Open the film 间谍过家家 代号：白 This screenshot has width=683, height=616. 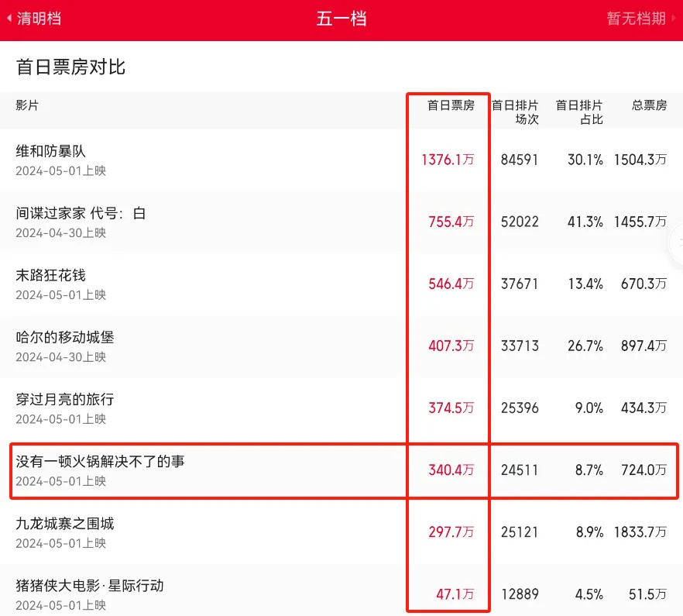[x=81, y=213]
